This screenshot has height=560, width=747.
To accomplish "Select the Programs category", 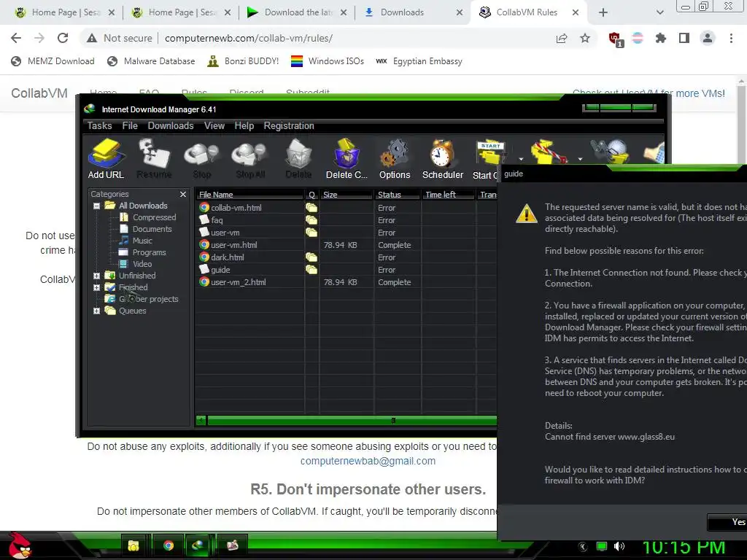I will [149, 252].
